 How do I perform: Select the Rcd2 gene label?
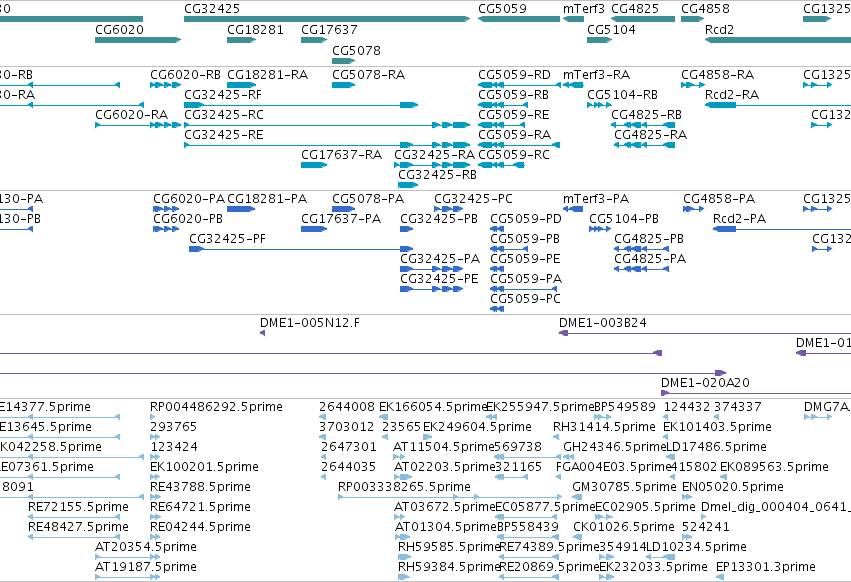[719, 29]
